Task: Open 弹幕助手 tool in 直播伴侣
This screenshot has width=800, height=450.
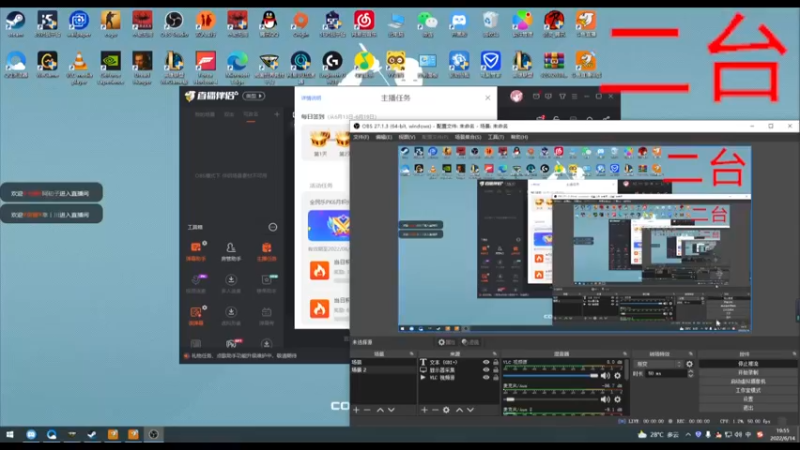Action: coord(196,252)
